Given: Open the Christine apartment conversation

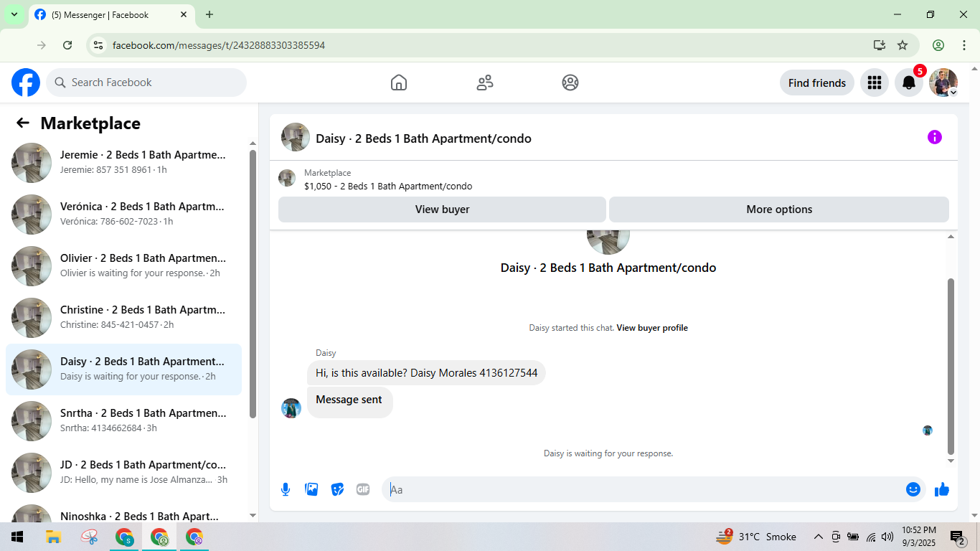Looking at the screenshot, I should coord(123,318).
